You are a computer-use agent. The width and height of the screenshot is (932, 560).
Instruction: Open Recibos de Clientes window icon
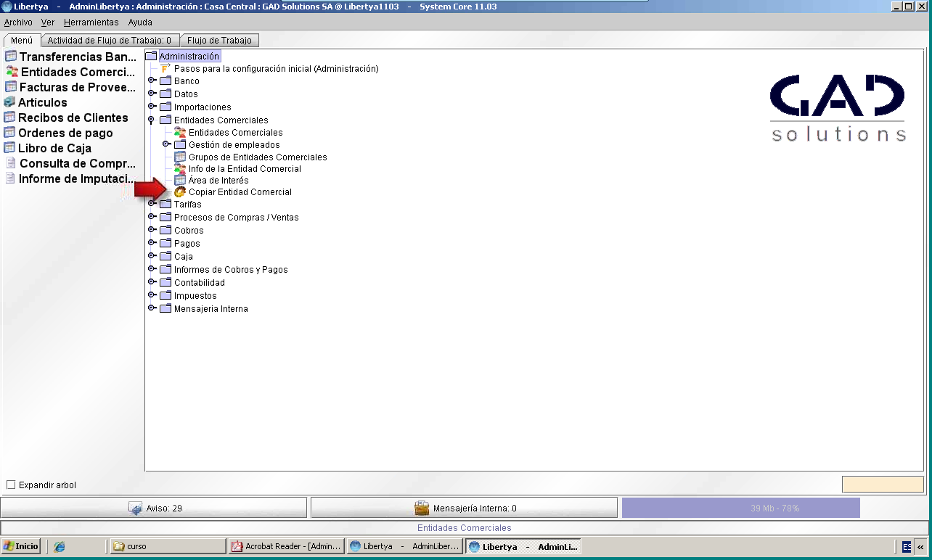9,118
